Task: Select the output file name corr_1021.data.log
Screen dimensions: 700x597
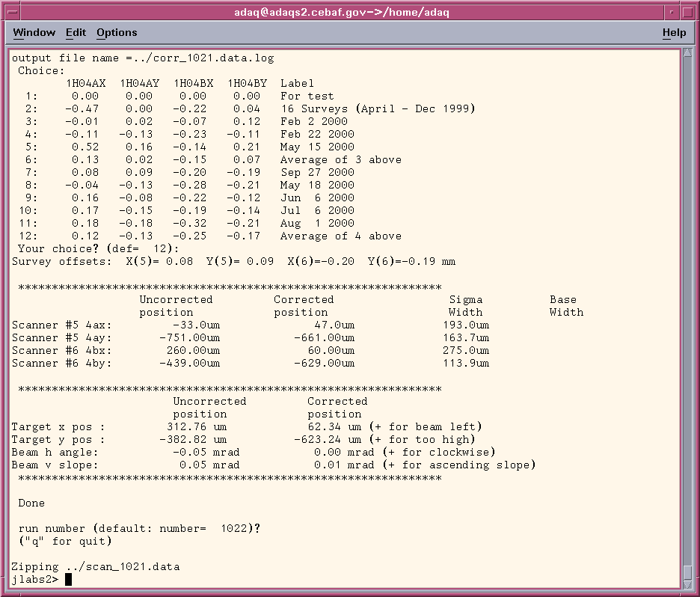Action: tap(213, 58)
